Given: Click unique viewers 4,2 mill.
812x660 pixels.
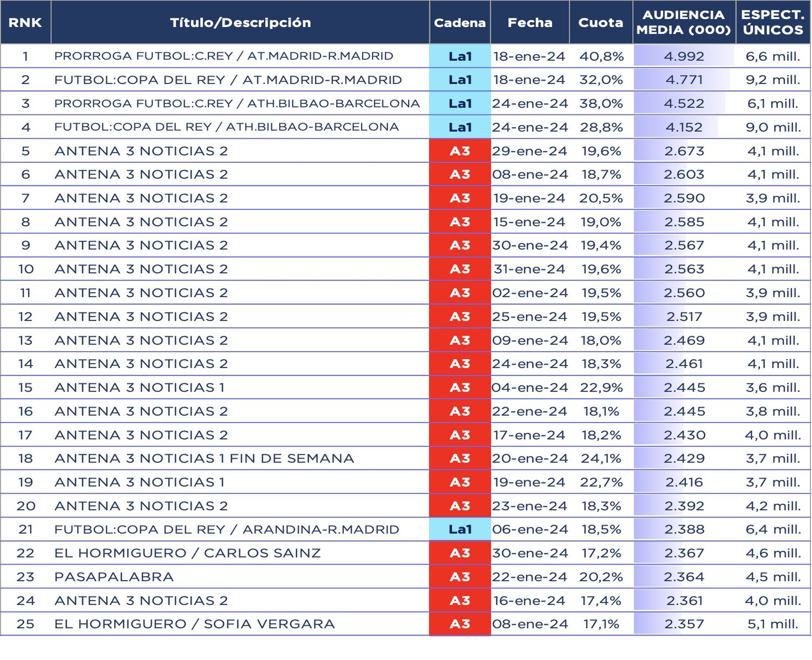Looking at the screenshot, I should click(x=773, y=506).
